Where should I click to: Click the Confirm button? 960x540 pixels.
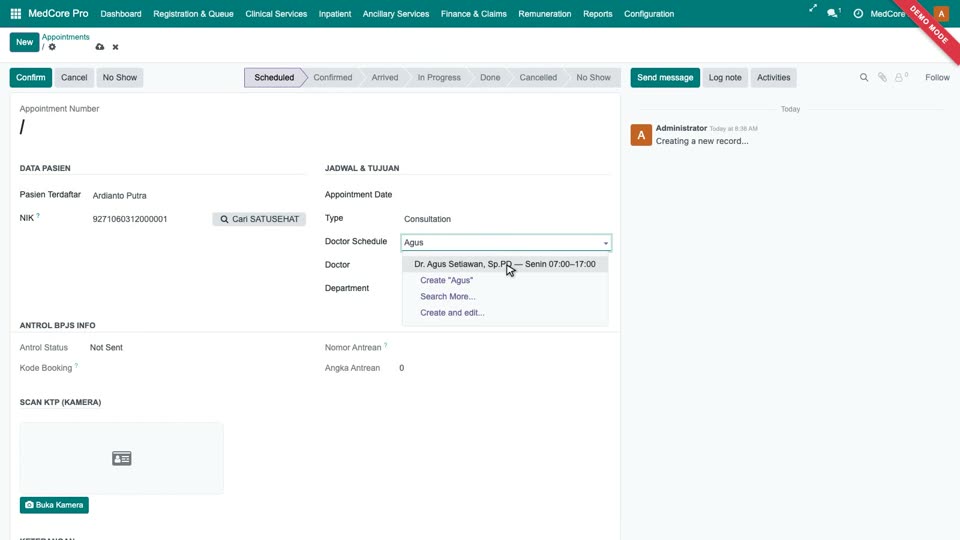31,78
